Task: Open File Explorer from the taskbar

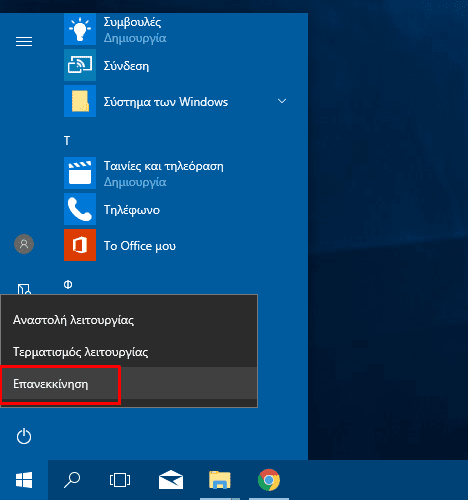Action: coord(220,480)
